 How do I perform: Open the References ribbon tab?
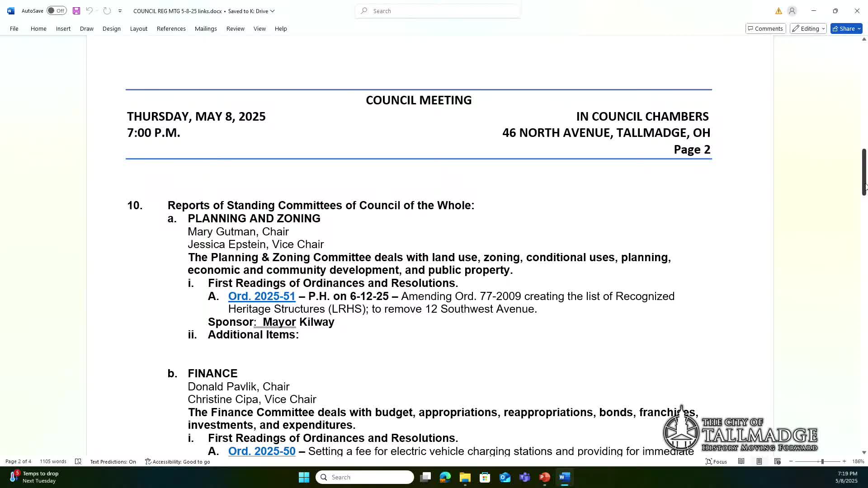[171, 28]
